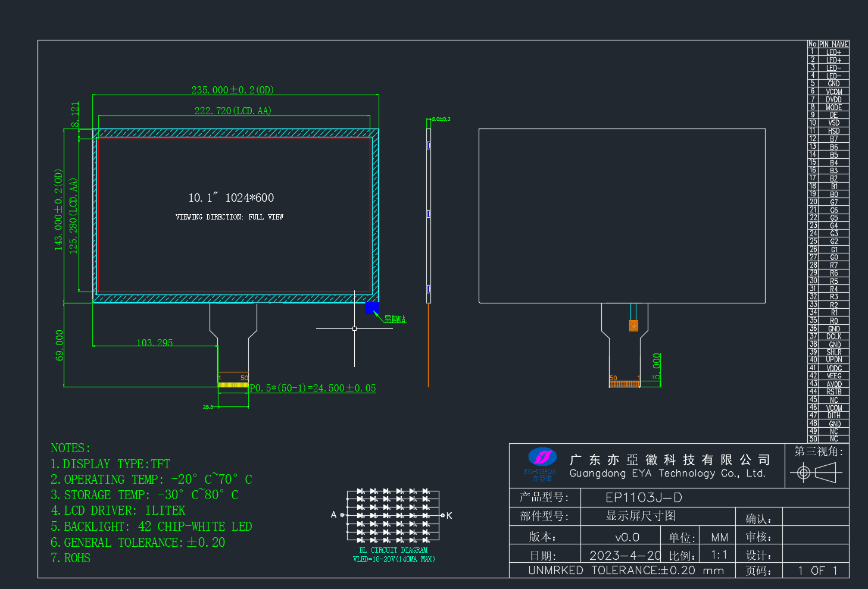Select the STORAGE TEMP note line
Image resolution: width=868 pixels, height=589 pixels.
tap(145, 495)
